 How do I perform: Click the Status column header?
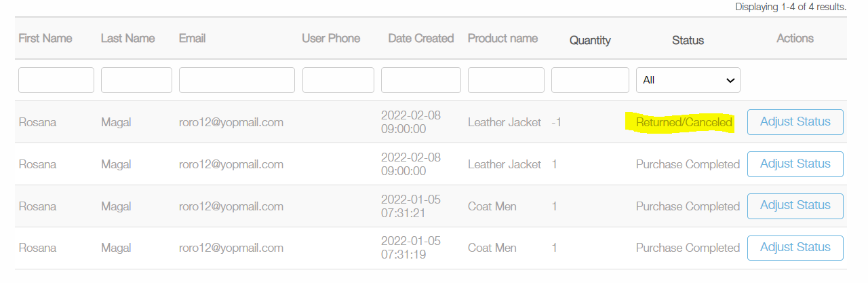(x=688, y=41)
